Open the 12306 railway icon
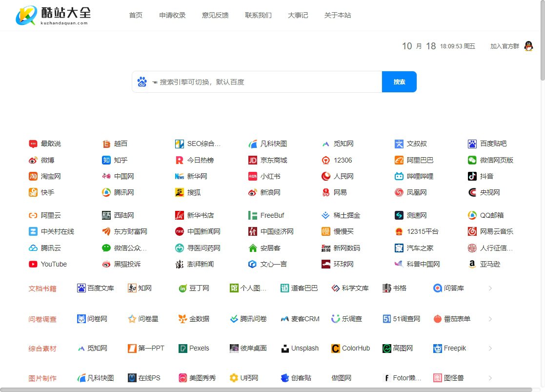Screen dimensions: 545x392 (x=325, y=160)
